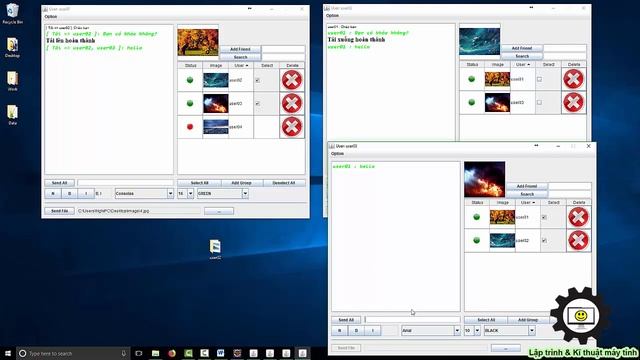Click Send File in user01 window

[60, 211]
